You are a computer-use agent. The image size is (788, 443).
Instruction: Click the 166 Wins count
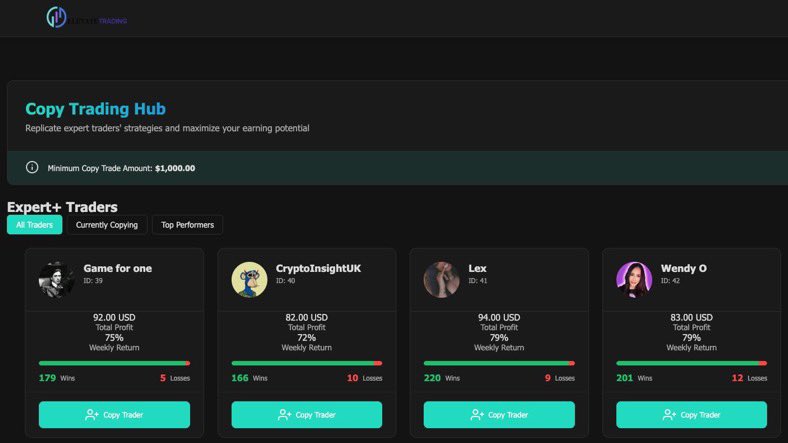(x=249, y=378)
